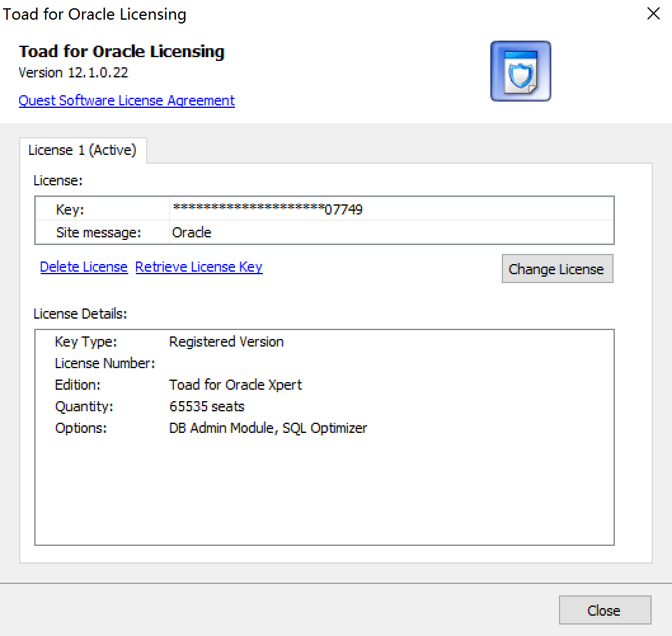Click the Delete License link
The width and height of the screenshot is (672, 636).
[x=84, y=267]
